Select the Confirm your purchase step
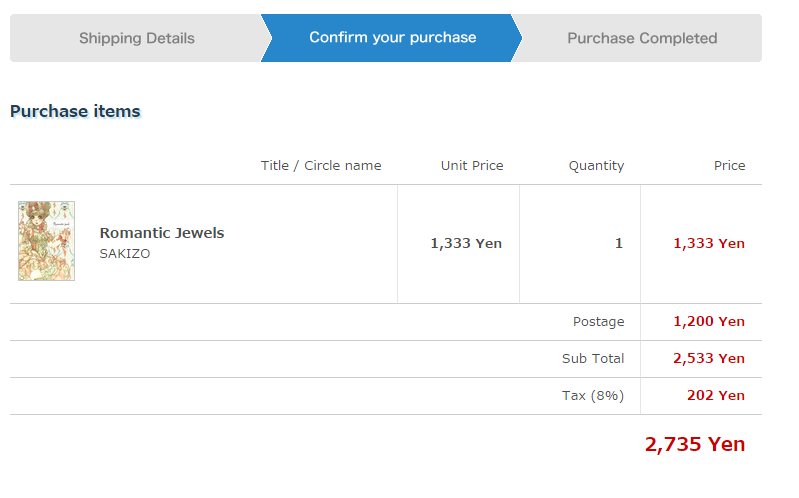 click(x=392, y=38)
